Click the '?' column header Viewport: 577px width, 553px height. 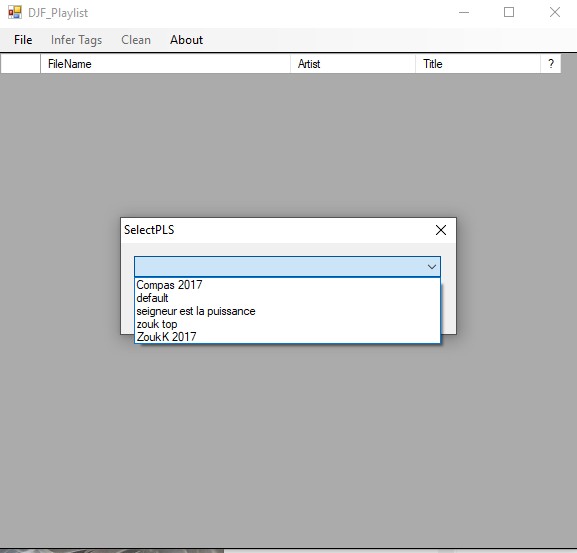[551, 64]
